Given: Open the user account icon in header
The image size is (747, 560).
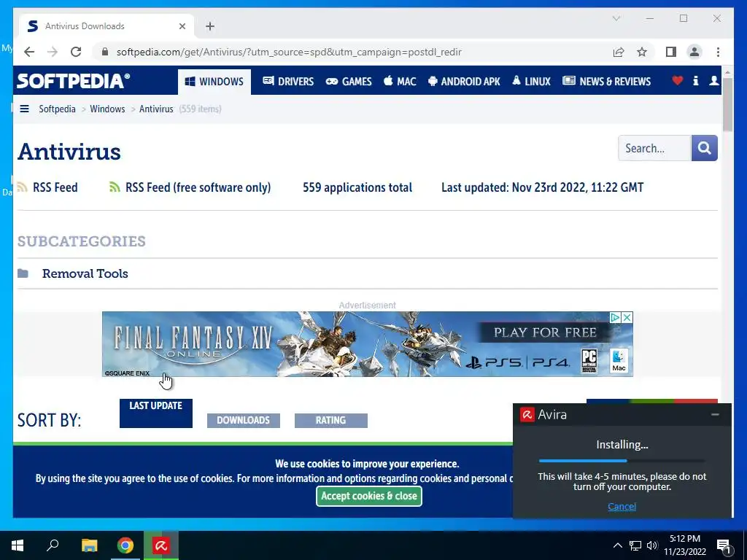Looking at the screenshot, I should click(x=713, y=81).
